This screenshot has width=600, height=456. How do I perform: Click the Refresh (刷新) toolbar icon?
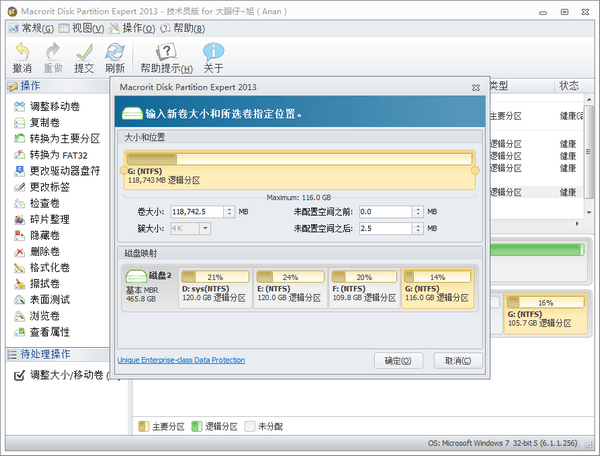coord(115,58)
